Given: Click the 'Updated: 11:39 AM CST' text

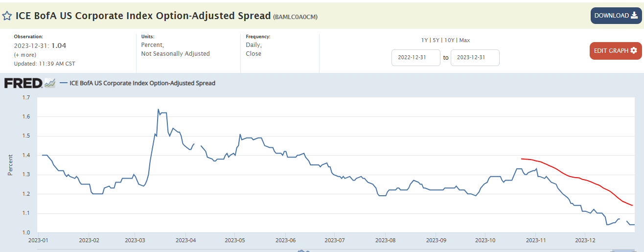Looking at the screenshot, I should click(45, 64).
